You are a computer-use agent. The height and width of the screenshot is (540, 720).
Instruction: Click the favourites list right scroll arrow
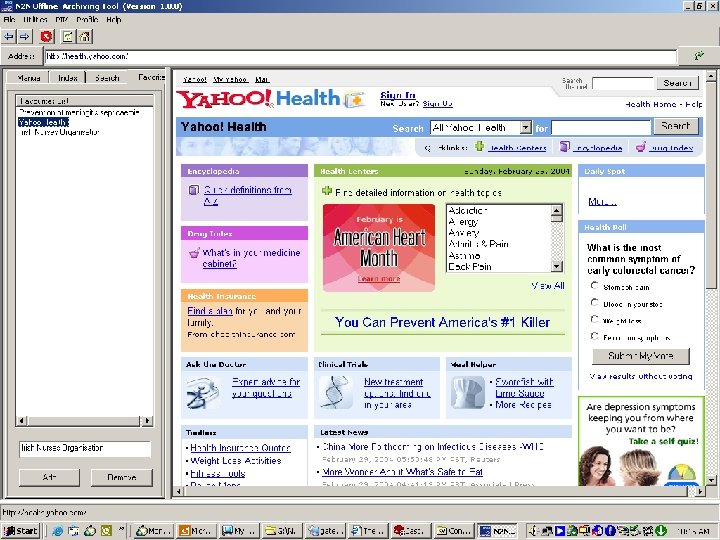pyautogui.click(x=147, y=420)
